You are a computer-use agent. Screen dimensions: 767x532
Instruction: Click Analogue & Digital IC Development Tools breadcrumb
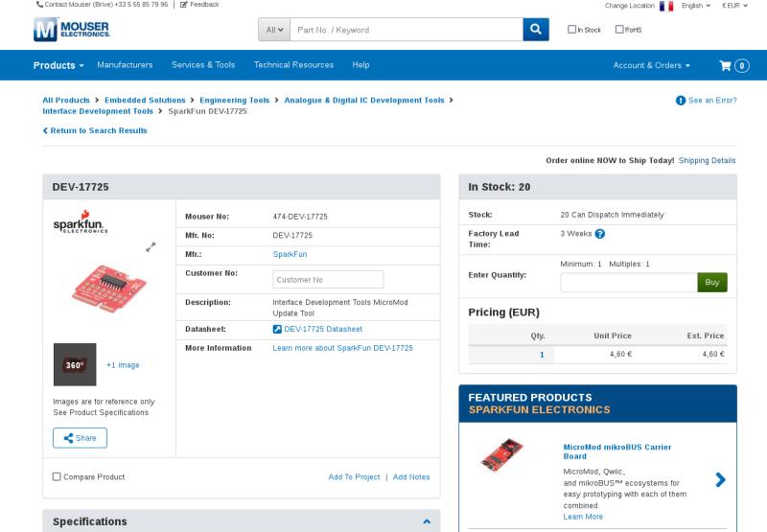(x=364, y=101)
